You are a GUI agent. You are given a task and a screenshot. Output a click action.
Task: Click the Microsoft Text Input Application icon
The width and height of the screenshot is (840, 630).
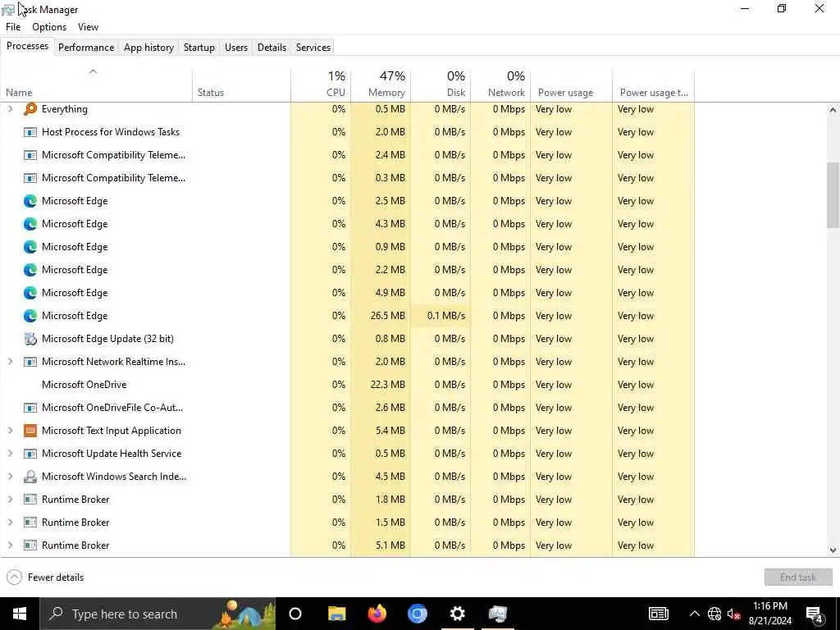click(30, 431)
